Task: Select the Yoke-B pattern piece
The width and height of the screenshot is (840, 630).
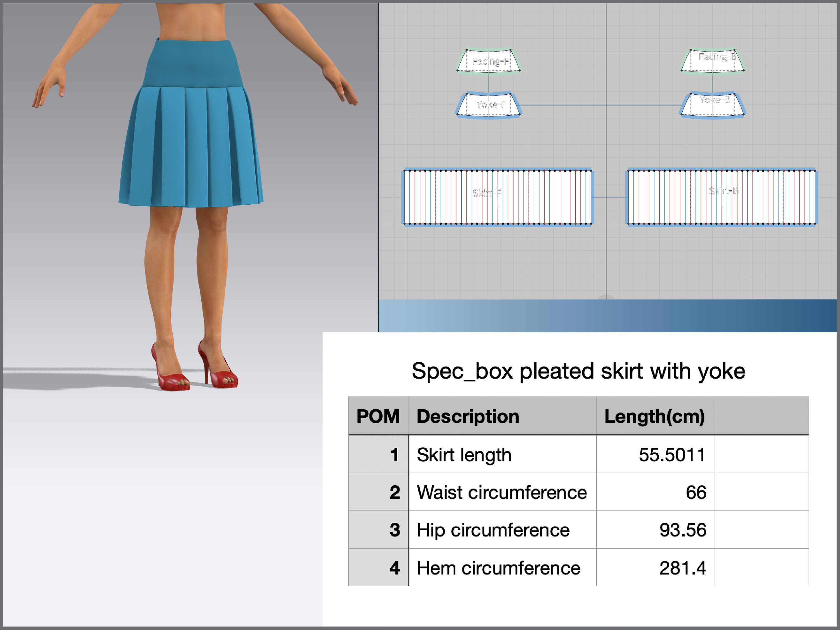Action: pyautogui.click(x=712, y=105)
